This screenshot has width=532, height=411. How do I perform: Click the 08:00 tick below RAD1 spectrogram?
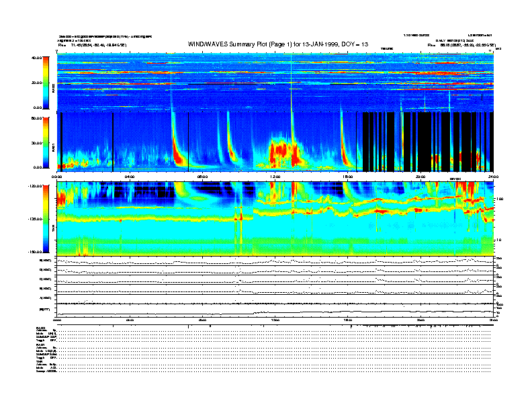(202, 177)
